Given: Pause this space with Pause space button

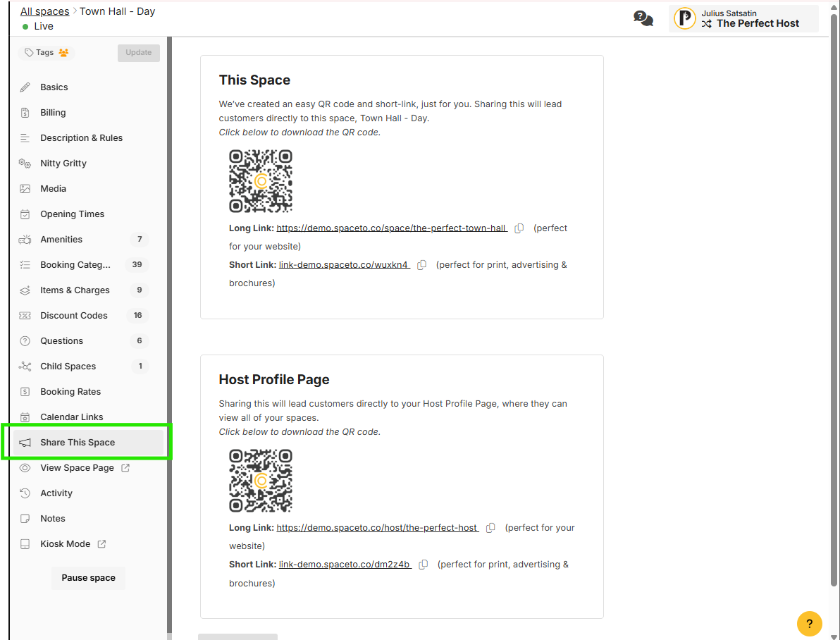Looking at the screenshot, I should tap(88, 578).
